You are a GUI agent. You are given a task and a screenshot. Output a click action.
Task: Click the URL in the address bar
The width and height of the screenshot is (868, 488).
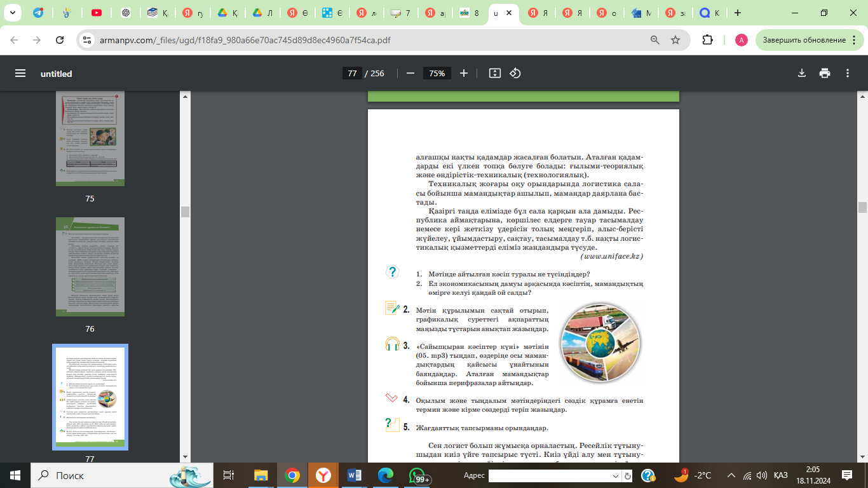(x=245, y=40)
